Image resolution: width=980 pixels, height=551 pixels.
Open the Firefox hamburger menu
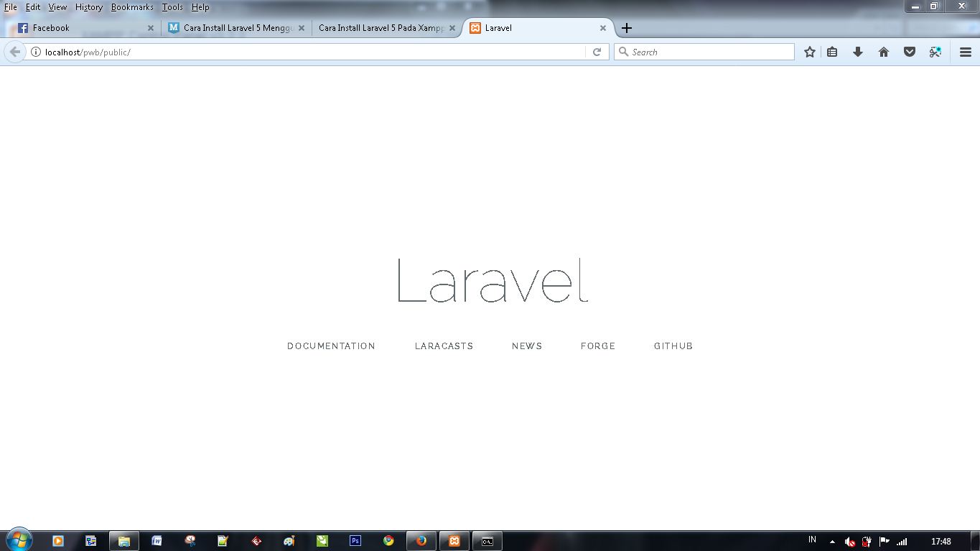966,52
